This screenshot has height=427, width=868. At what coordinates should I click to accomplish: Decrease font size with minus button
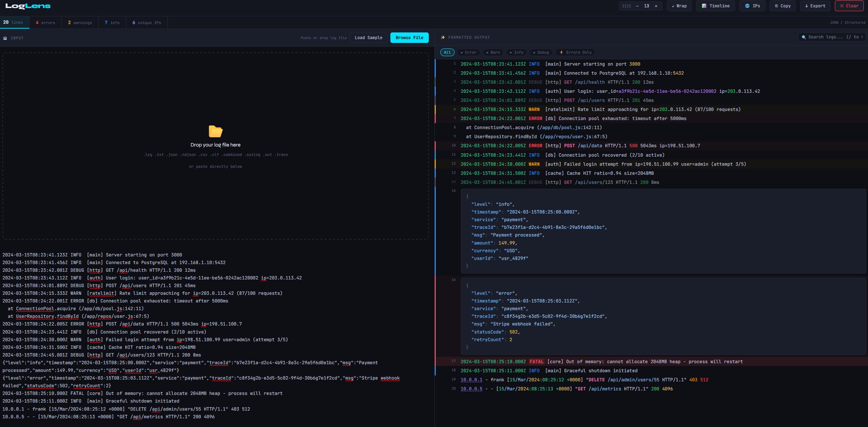click(637, 6)
